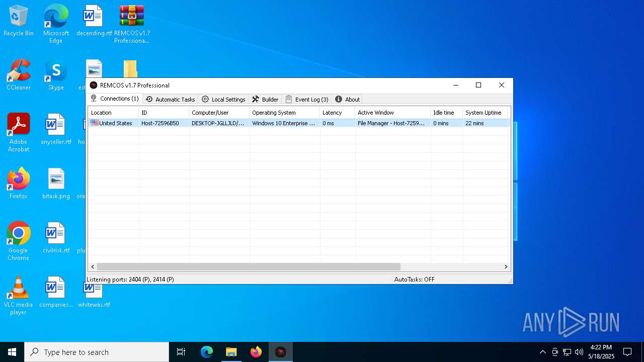Image resolution: width=644 pixels, height=362 pixels.
Task: Select the United States flag icon in the row
Action: point(95,123)
